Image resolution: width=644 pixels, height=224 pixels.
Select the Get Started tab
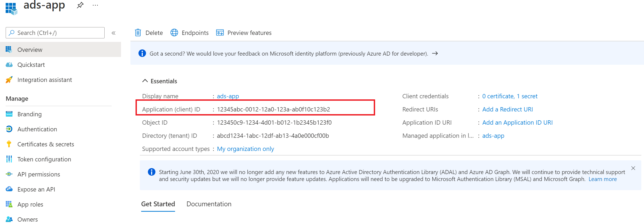(x=158, y=204)
